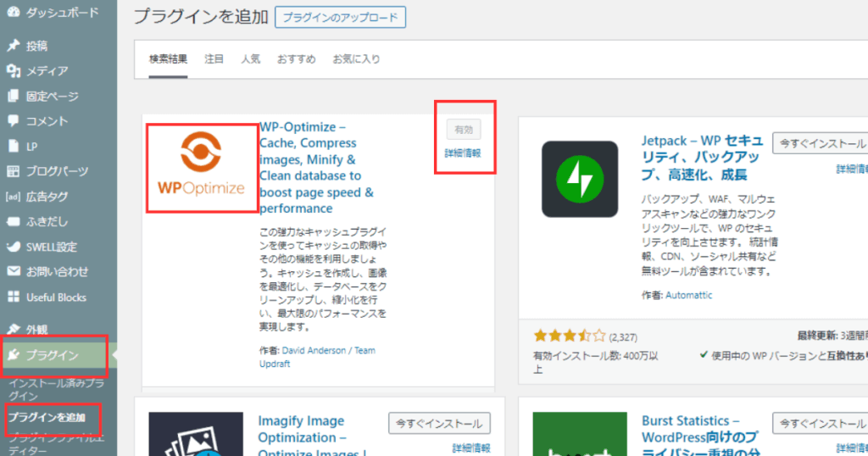Image resolution: width=868 pixels, height=456 pixels.
Task: Click the WP-Optimize logo thumbnail
Action: 201,168
